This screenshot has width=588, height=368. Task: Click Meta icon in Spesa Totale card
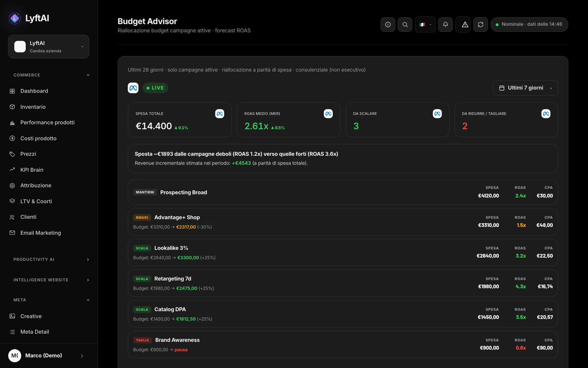[220, 114]
